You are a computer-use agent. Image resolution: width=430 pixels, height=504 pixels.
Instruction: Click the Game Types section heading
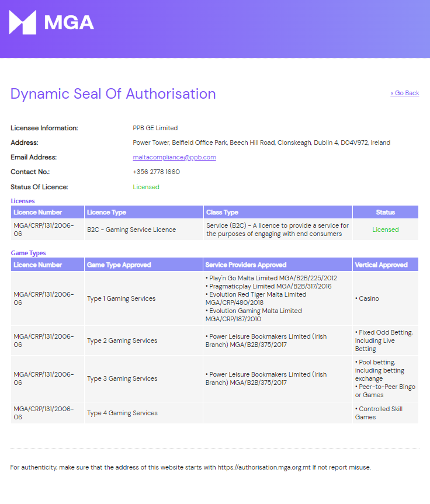[x=28, y=253]
